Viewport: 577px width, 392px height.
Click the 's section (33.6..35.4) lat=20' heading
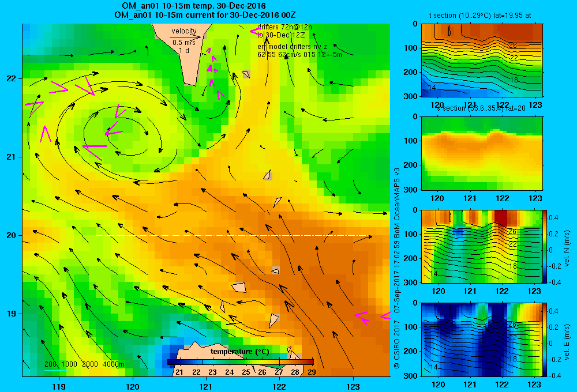coord(481,108)
